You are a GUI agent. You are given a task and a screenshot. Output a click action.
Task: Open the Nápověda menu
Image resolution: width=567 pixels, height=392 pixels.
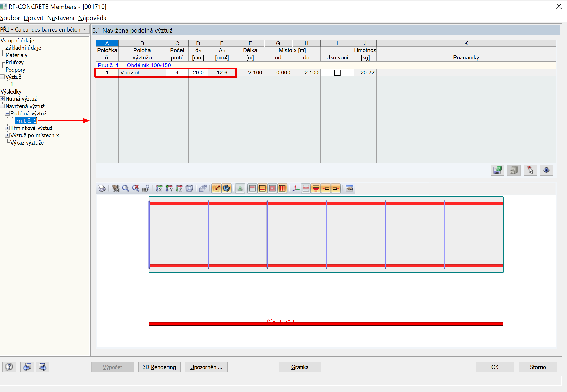click(92, 18)
